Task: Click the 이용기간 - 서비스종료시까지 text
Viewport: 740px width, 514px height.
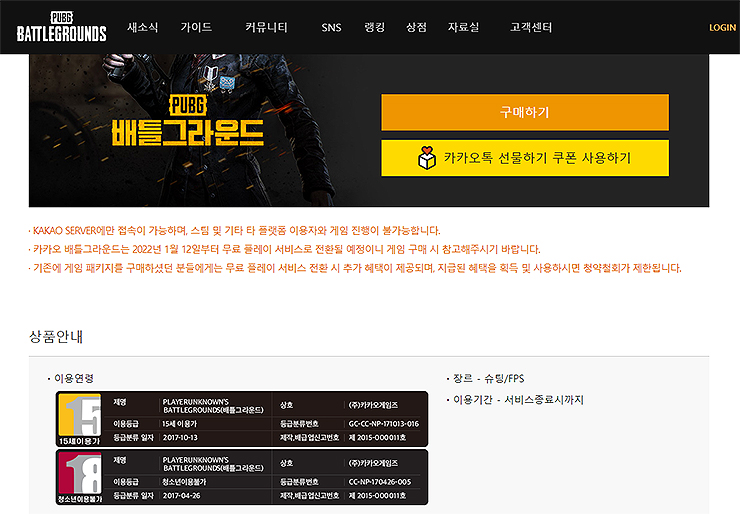Action: [518, 400]
